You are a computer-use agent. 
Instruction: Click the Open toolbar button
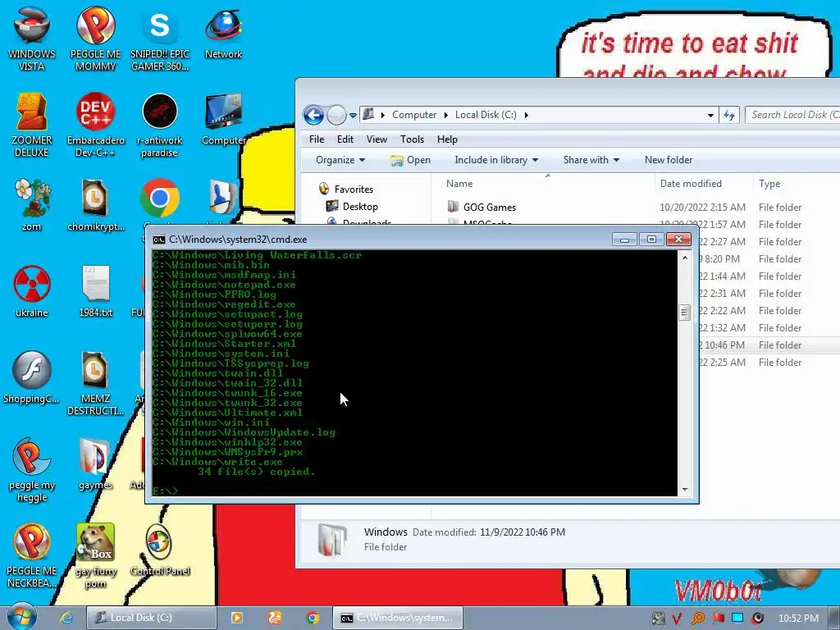pyautogui.click(x=410, y=160)
